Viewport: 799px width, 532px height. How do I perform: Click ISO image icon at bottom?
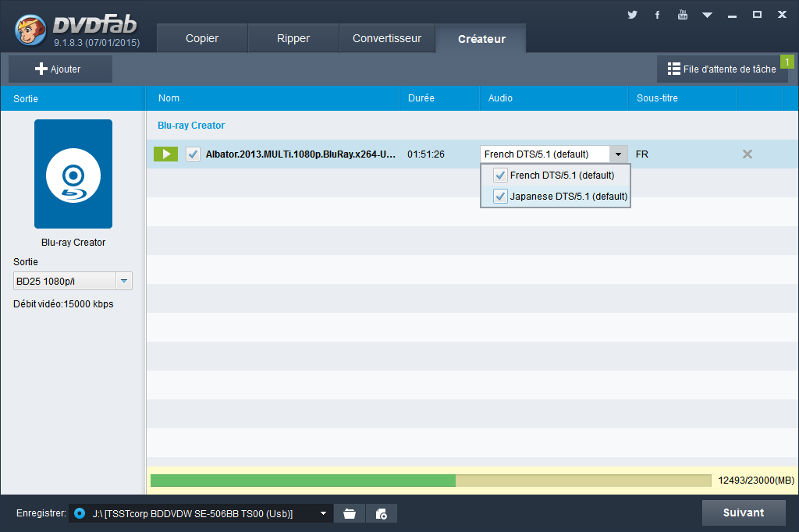click(382, 513)
